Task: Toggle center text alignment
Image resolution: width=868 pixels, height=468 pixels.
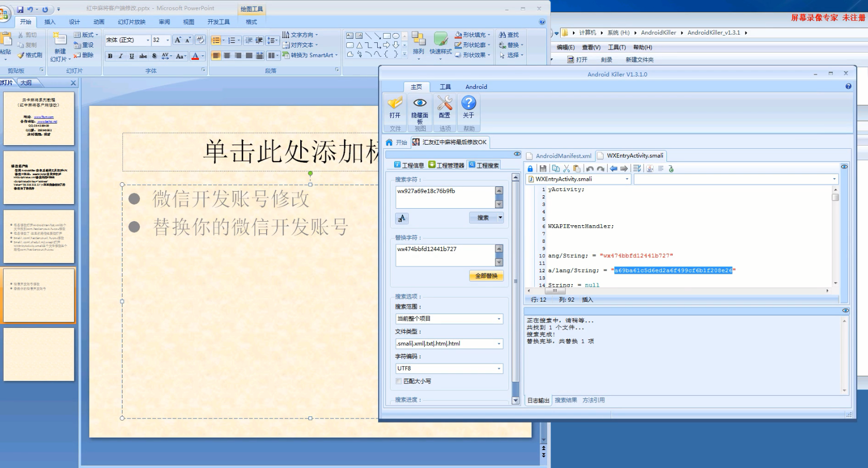Action: point(227,55)
